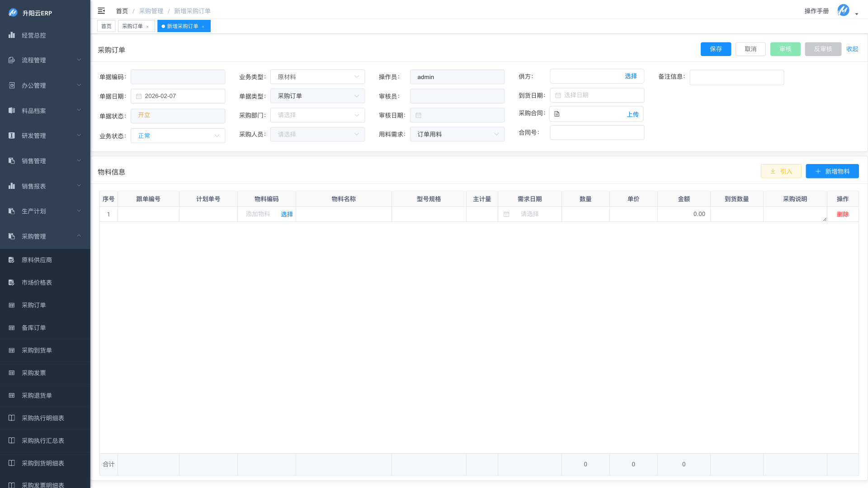
Task: Open 采购到货单 in the sidebar
Action: tap(37, 350)
